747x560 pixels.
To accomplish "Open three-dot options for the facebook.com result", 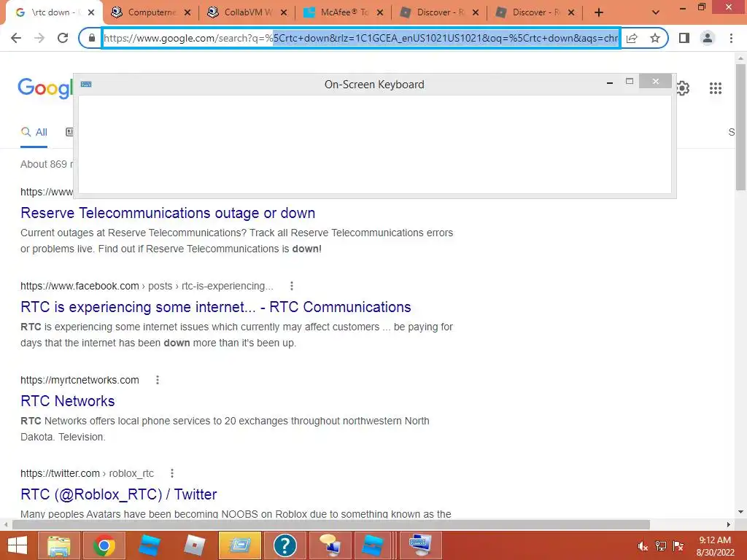I will [x=292, y=286].
